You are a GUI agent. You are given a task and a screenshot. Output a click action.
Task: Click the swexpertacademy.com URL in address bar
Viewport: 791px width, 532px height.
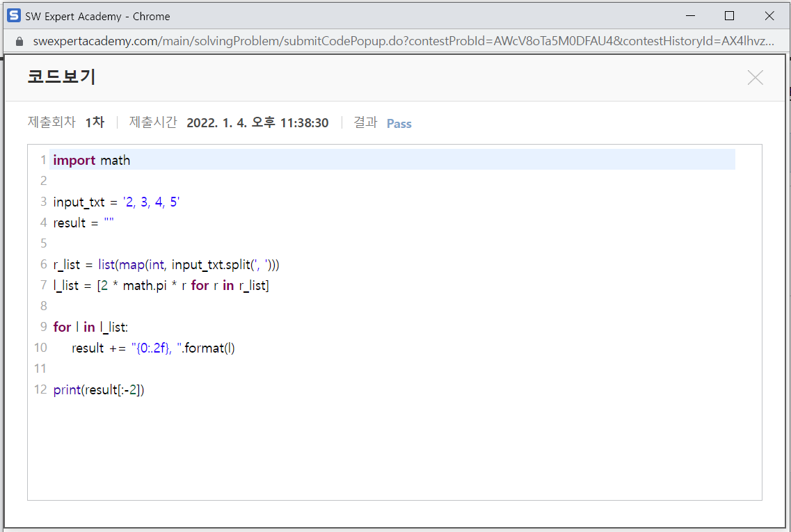tap(404, 41)
